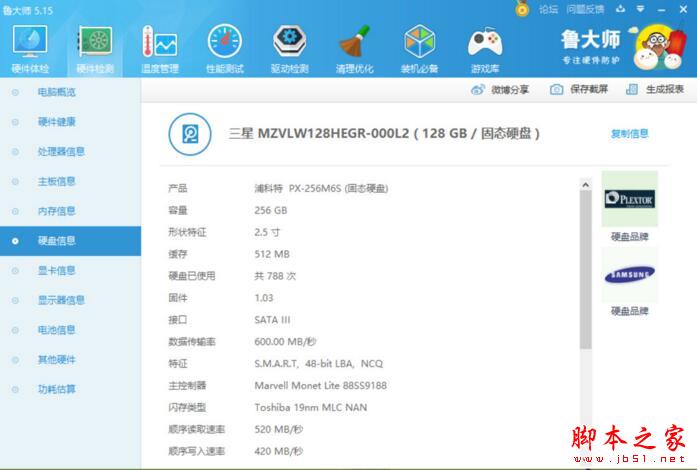Viewport: 697px width, 470px height.
Task: Click interface value SATA III
Action: click(x=272, y=320)
